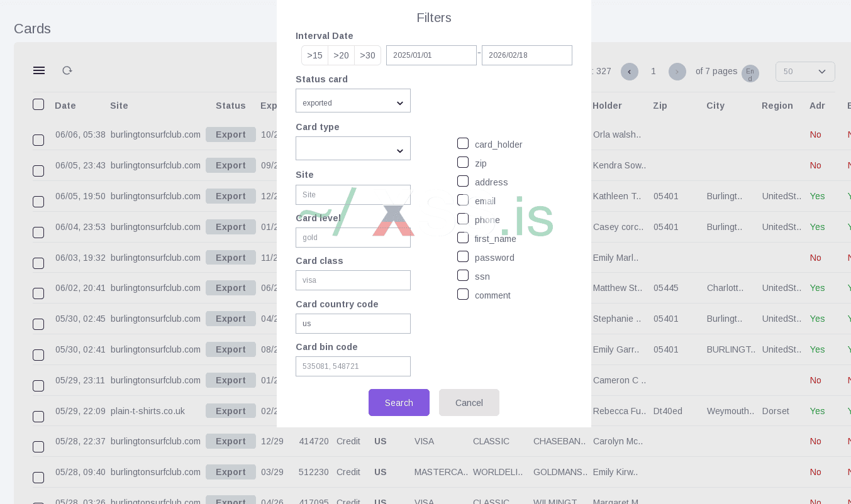
Task: Check the zip filter checkbox
Action: [x=463, y=162]
